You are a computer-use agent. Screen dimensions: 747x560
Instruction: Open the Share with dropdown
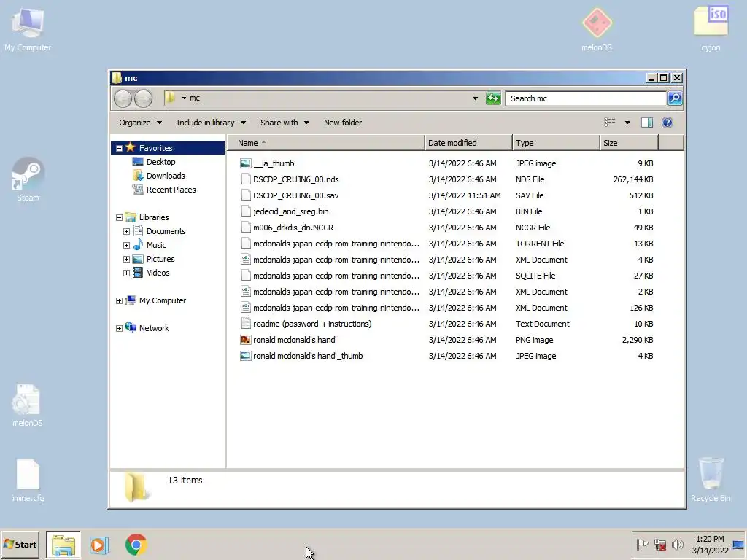tap(285, 122)
